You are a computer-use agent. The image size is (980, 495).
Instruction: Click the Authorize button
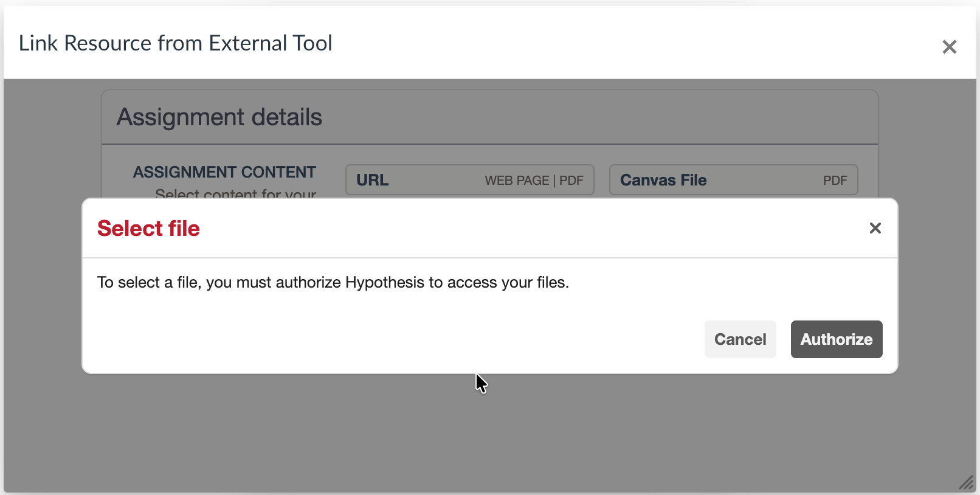(x=837, y=339)
